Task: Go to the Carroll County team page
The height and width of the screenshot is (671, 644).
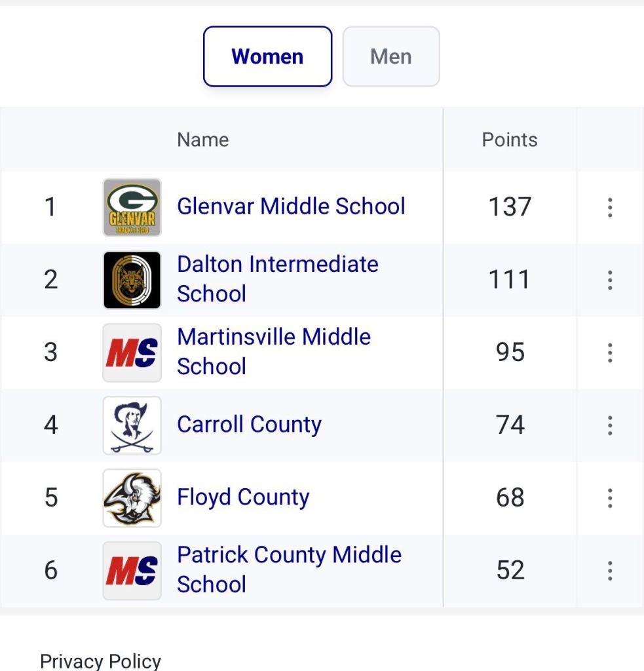Action: [249, 425]
